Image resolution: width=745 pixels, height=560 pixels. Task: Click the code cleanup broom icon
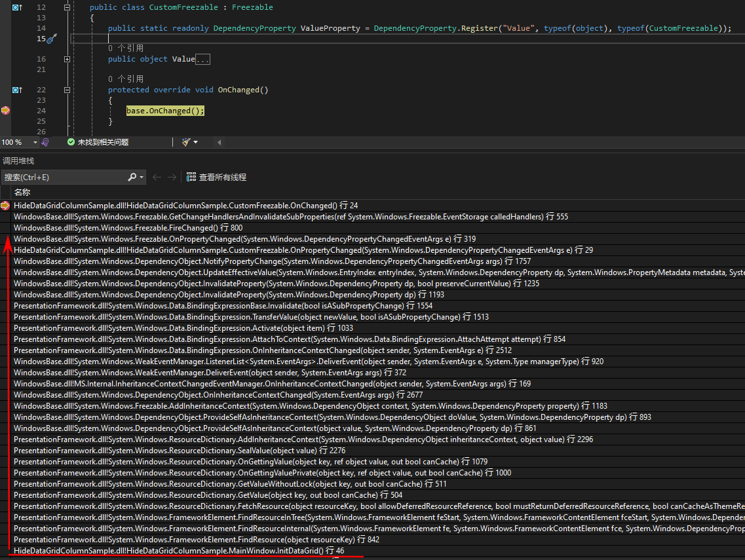(186, 142)
